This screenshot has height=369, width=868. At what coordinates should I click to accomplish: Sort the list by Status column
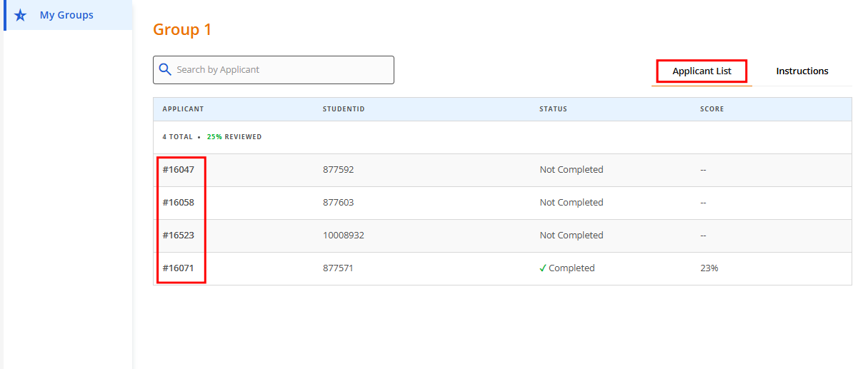point(553,109)
